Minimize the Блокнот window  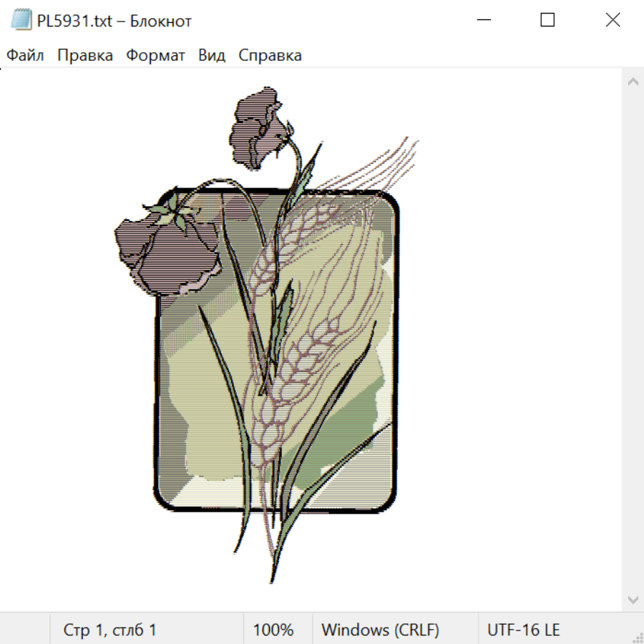pyautogui.click(x=484, y=20)
